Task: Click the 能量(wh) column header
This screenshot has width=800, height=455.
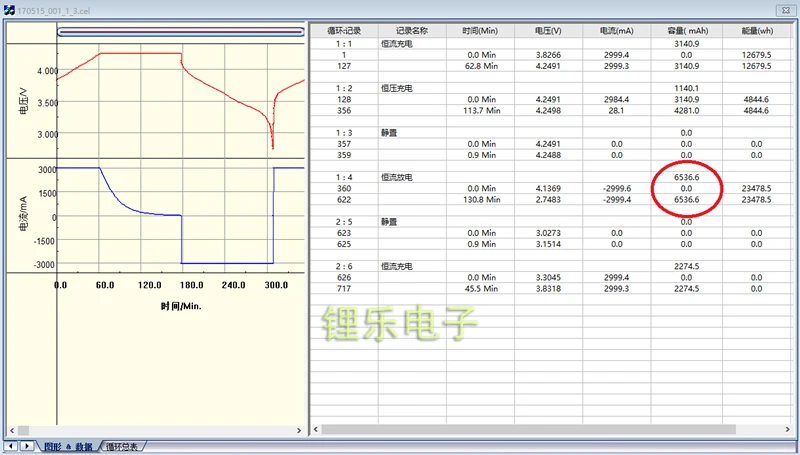Action: pos(757,31)
